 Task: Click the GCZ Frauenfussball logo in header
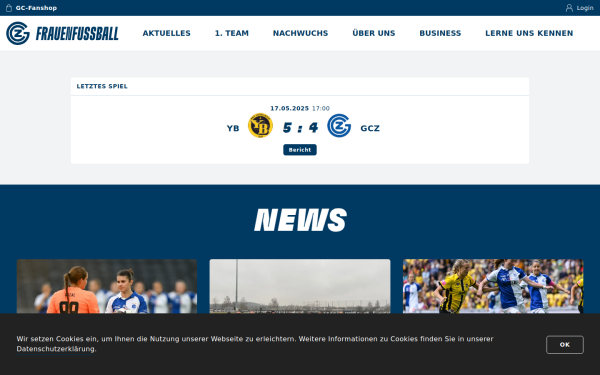[x=62, y=33]
